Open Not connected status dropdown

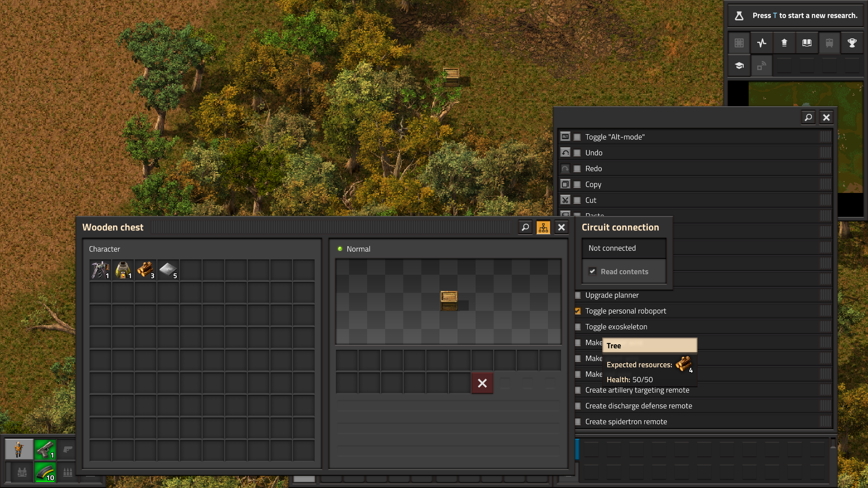(623, 247)
